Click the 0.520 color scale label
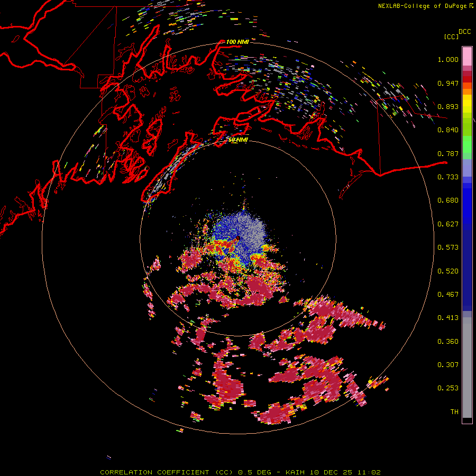Screen dimensions: 476x476 tap(448, 271)
